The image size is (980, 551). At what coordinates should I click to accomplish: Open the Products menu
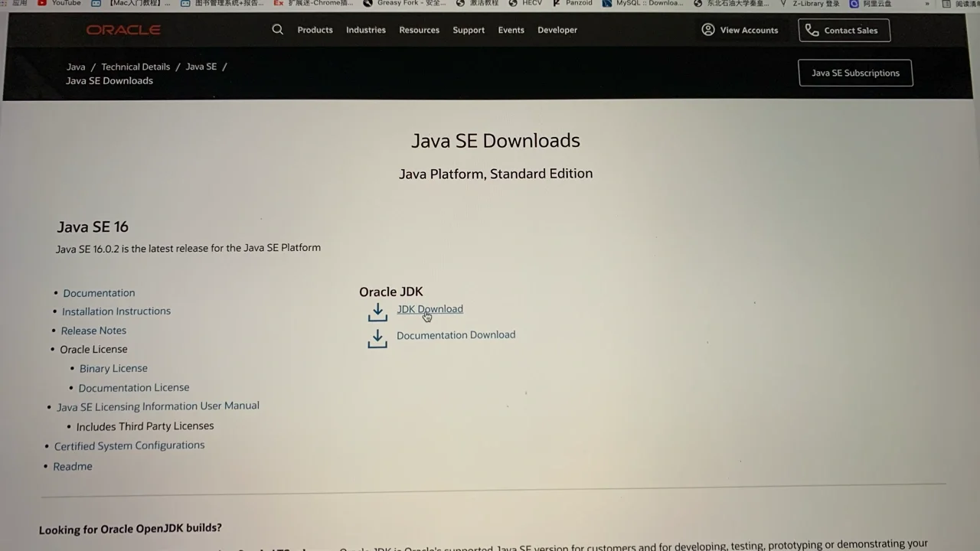[x=315, y=30]
